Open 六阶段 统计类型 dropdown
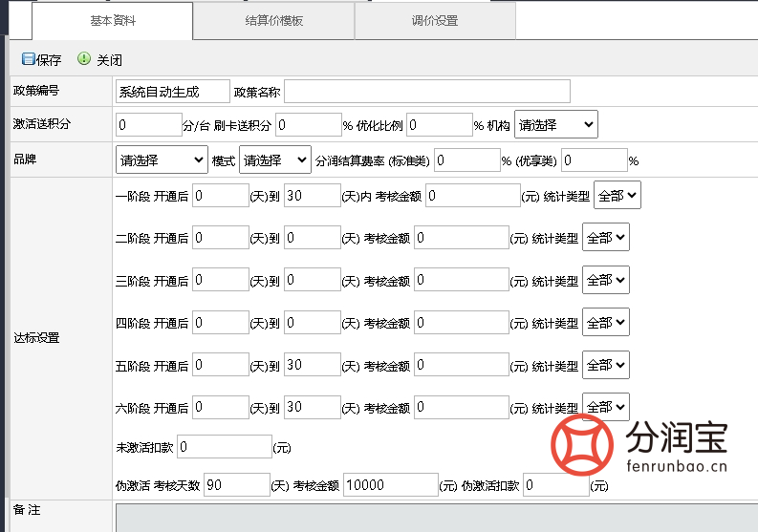 [606, 407]
